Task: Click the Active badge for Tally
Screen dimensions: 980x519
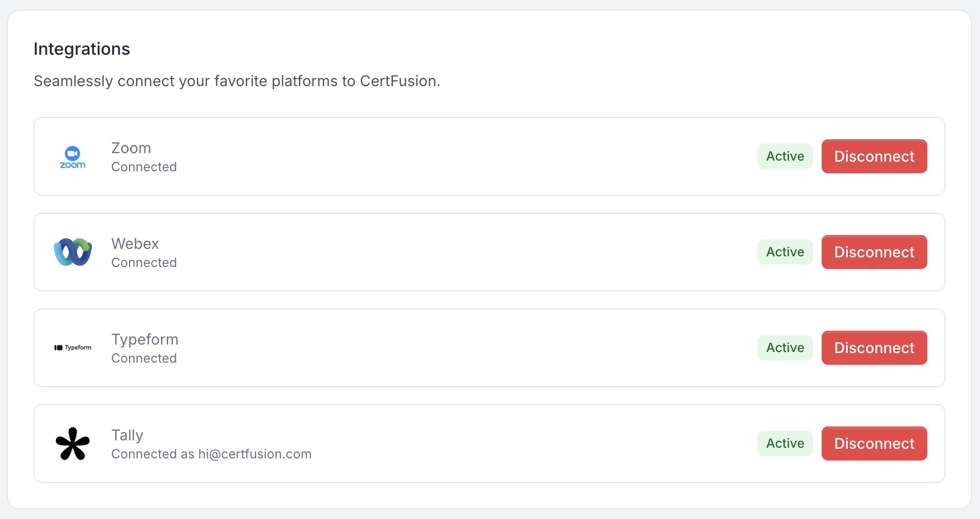Action: [785, 443]
